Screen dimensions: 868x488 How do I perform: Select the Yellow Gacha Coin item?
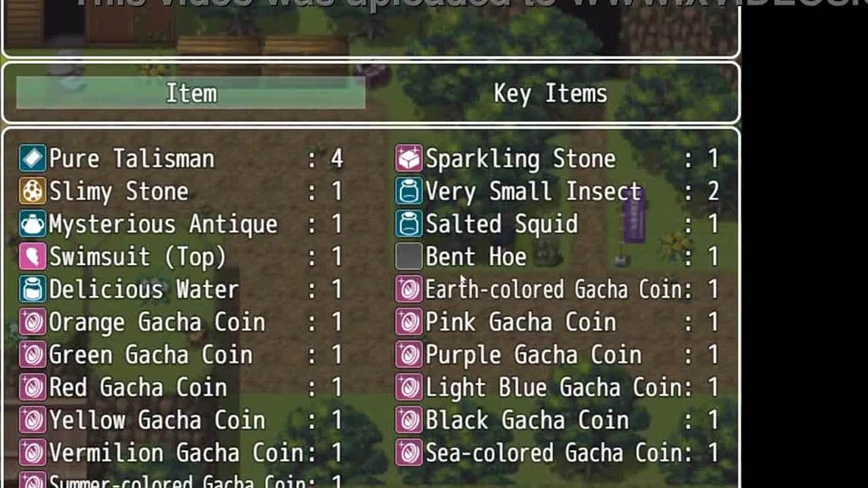(x=182, y=420)
